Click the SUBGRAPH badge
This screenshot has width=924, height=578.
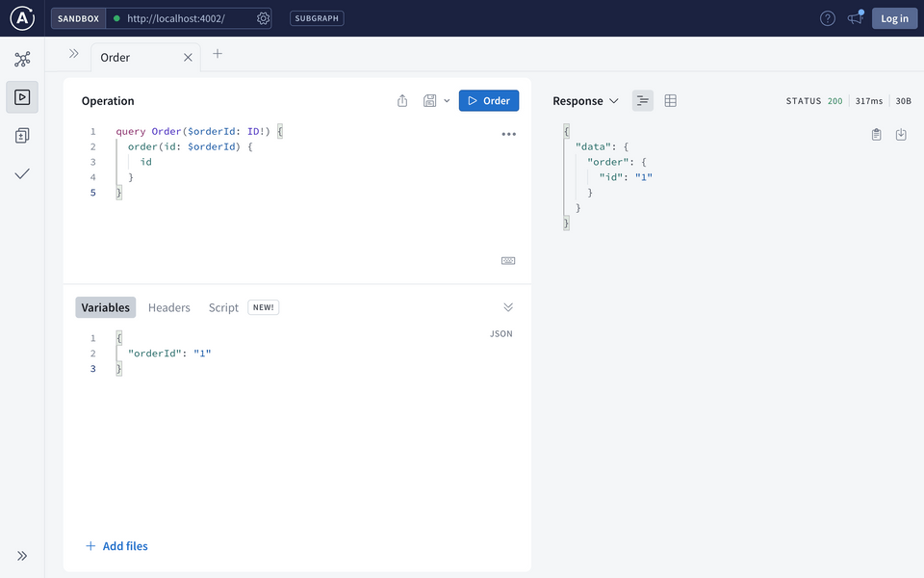(317, 18)
